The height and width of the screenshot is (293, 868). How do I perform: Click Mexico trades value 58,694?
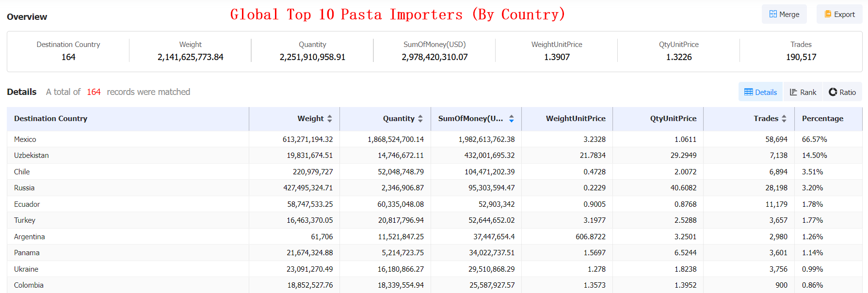[776, 139]
